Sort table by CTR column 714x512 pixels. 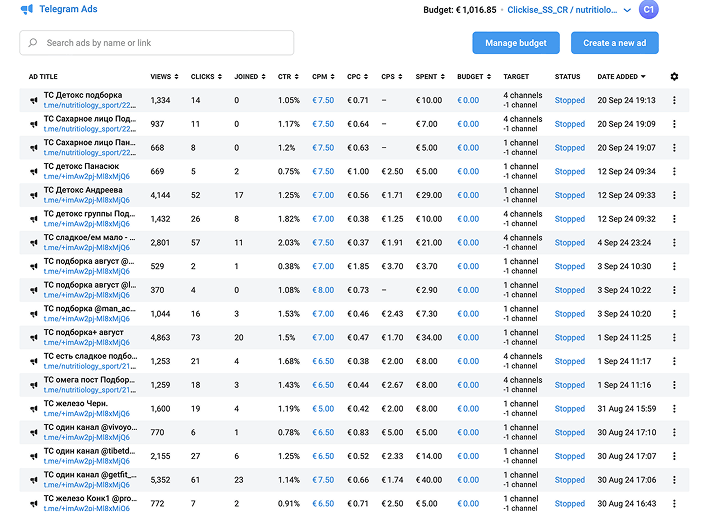coord(291,76)
